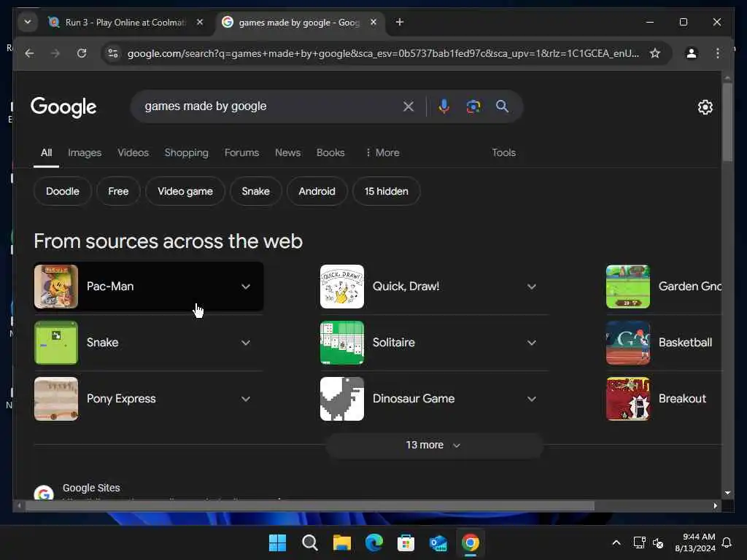Submit search with magnifying glass icon
The height and width of the screenshot is (560, 747).
[502, 106]
